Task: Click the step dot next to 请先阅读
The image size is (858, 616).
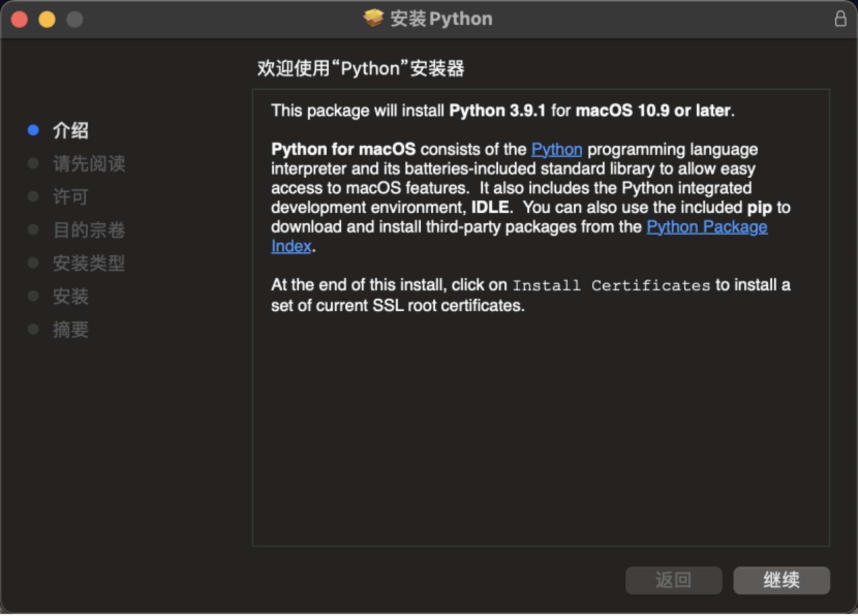Action: [34, 163]
